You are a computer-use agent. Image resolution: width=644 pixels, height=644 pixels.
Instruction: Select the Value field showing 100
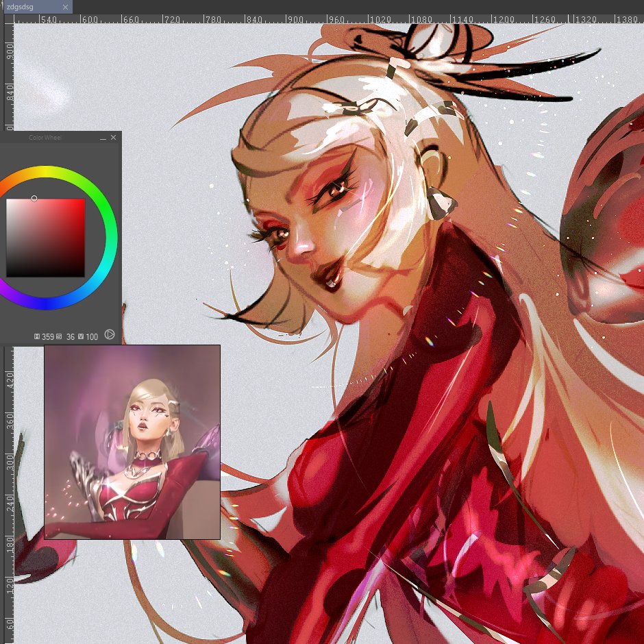(92, 337)
